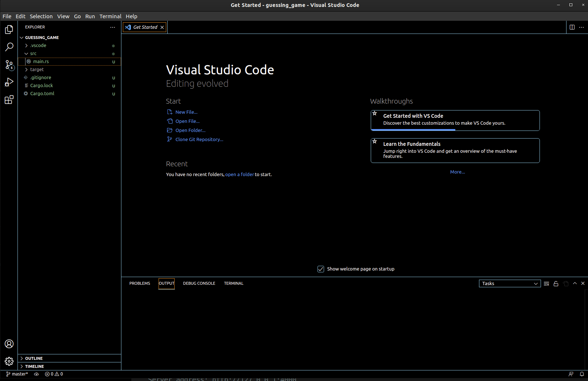Switch to the DEBUG CONSOLE tab
Image resolution: width=588 pixels, height=381 pixels.
point(199,283)
